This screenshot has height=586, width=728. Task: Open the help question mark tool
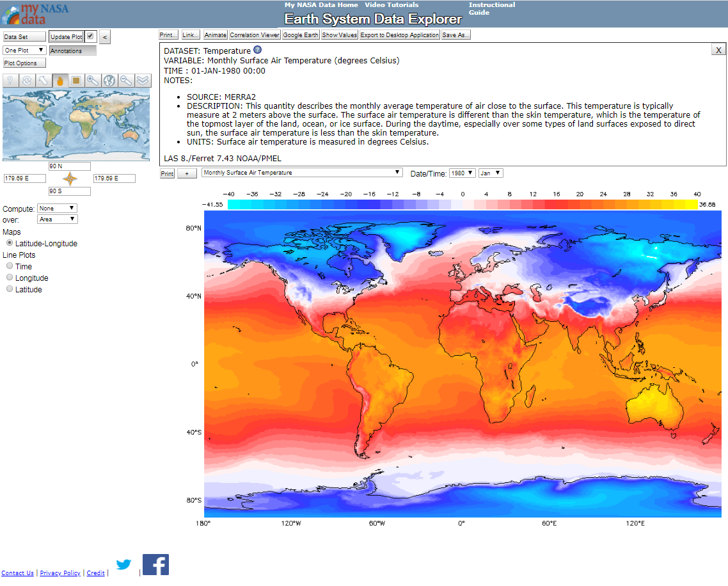(x=10, y=80)
